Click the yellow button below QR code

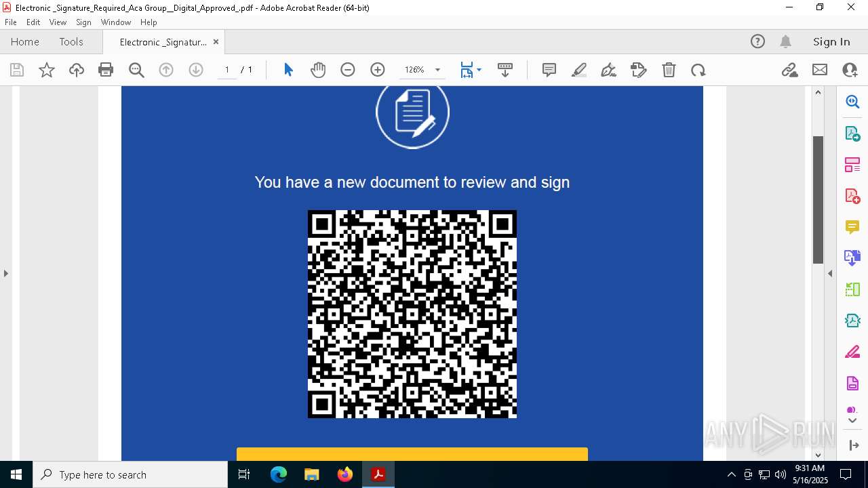point(412,454)
